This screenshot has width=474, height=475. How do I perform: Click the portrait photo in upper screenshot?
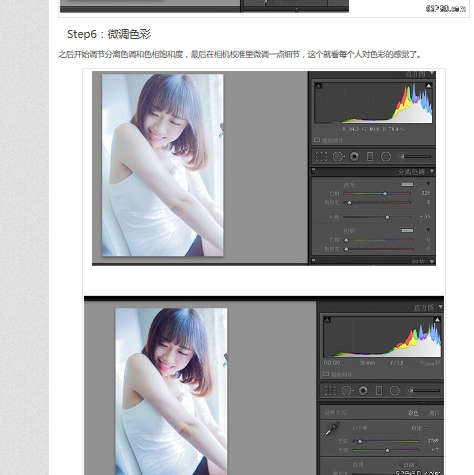coord(162,165)
